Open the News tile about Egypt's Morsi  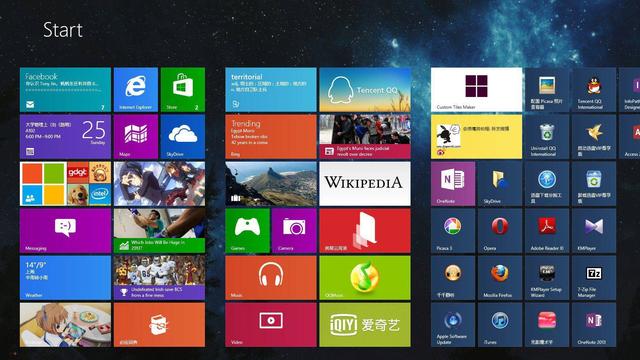(365, 137)
